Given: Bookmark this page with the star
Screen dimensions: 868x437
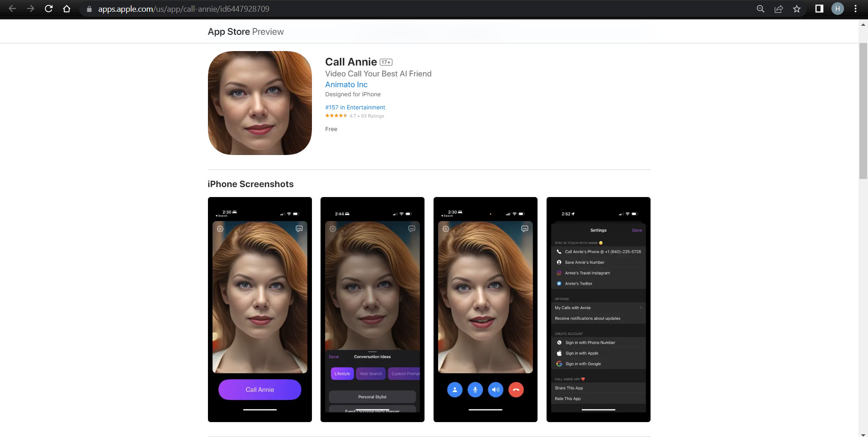Looking at the screenshot, I should pyautogui.click(x=797, y=9).
